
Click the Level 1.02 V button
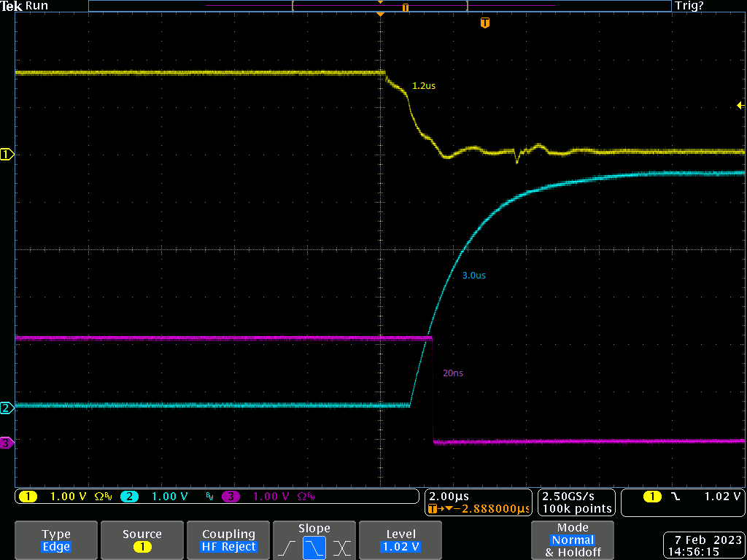point(400,540)
